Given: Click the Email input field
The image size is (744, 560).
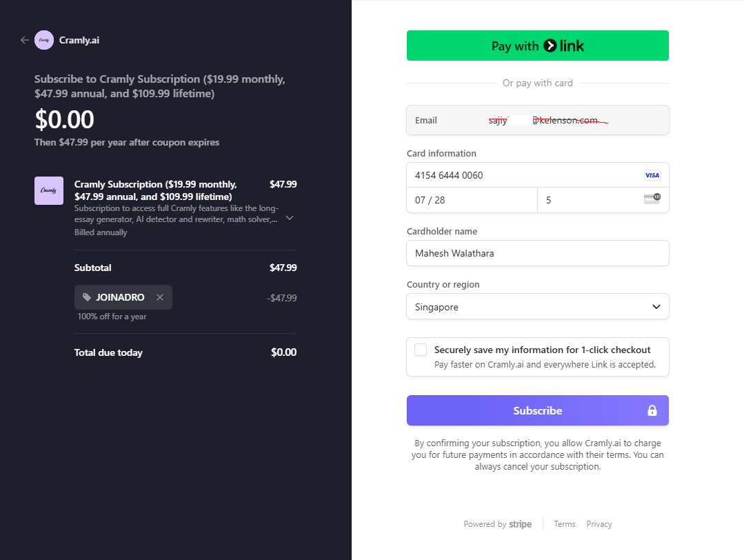Looking at the screenshot, I should pos(538,120).
